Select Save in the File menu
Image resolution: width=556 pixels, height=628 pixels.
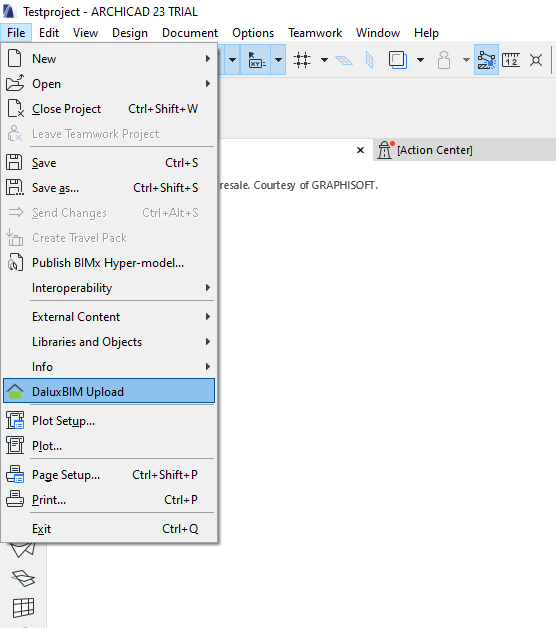tap(109, 163)
